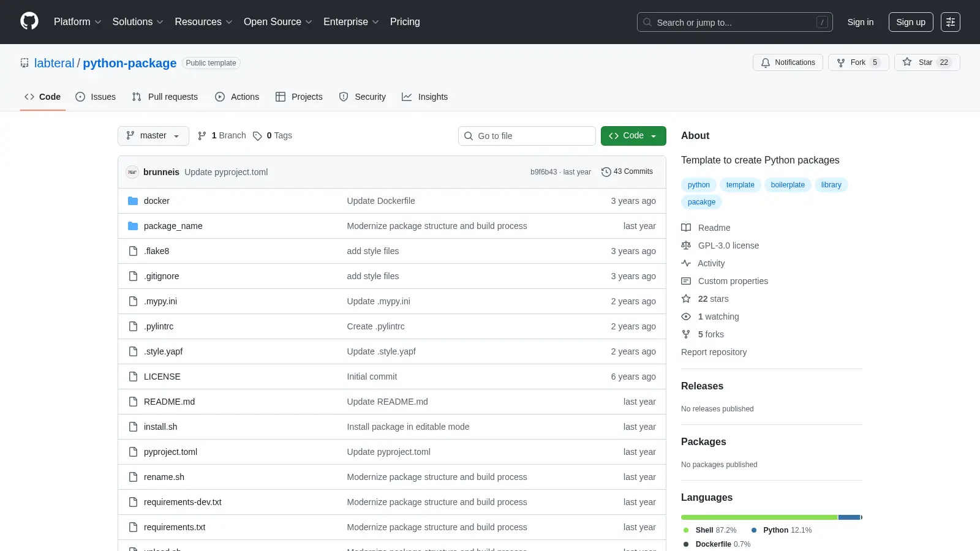The image size is (980, 551).
Task: Click the Sign up button
Action: 911,22
